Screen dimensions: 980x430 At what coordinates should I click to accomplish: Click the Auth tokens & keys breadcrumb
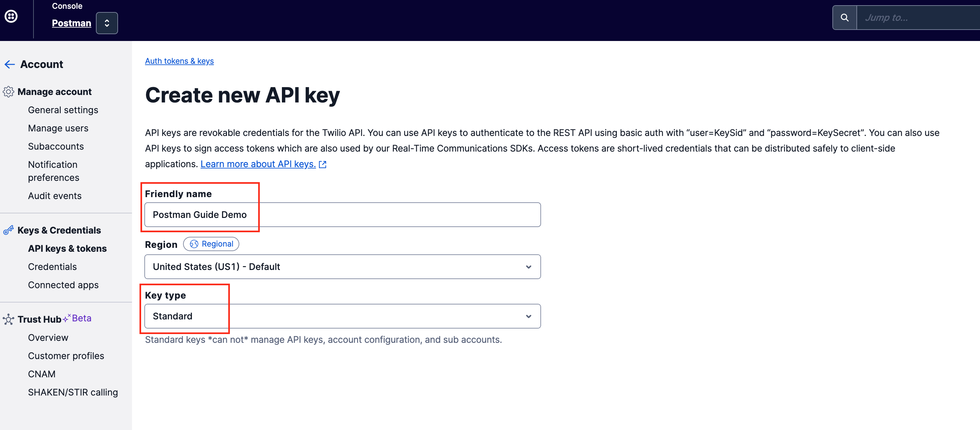(179, 61)
